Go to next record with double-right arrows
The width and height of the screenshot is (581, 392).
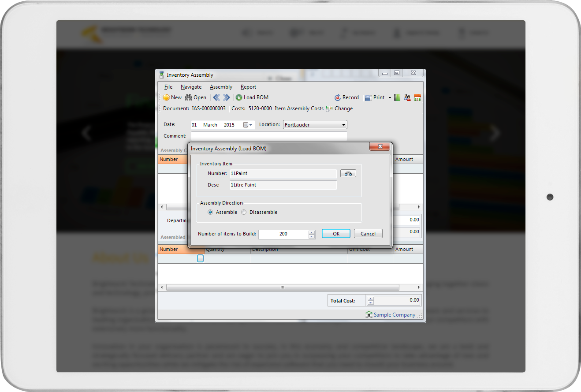(x=226, y=97)
